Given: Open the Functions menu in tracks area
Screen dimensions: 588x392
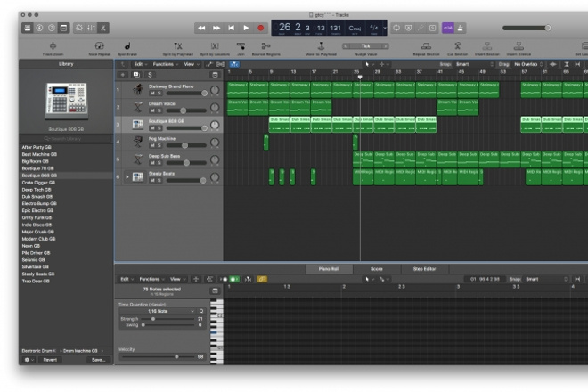Looking at the screenshot, I should pos(165,64).
